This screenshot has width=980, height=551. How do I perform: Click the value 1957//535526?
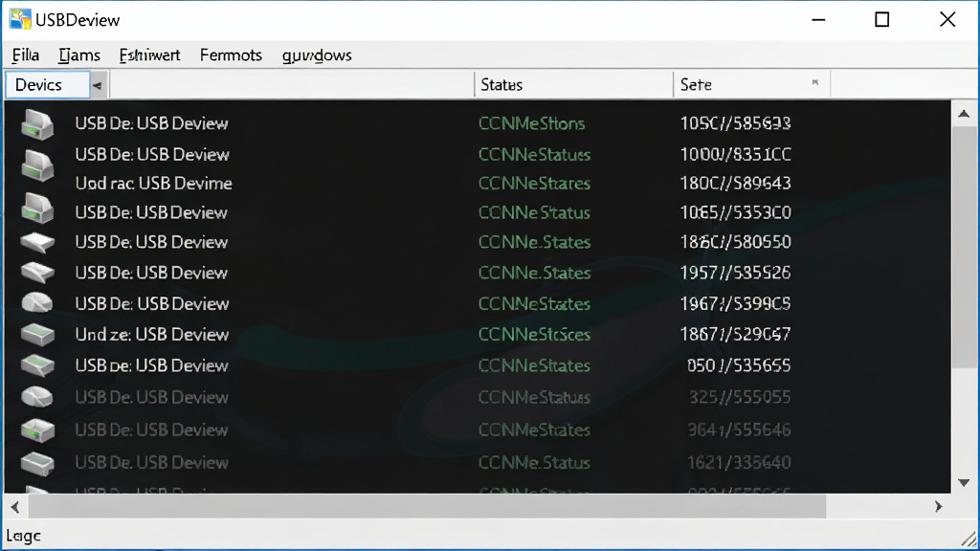[x=736, y=273]
